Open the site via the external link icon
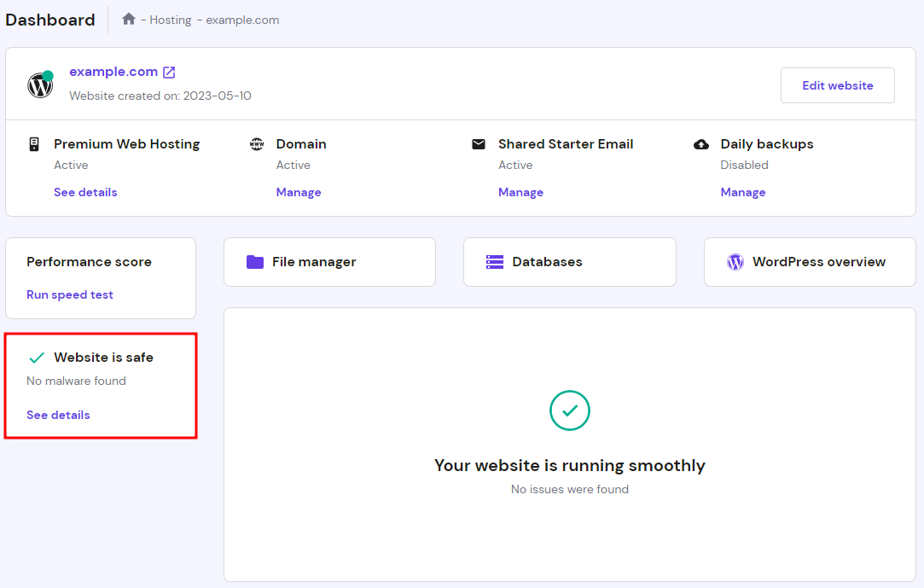Viewport: 924px width, 588px height. 169,73
